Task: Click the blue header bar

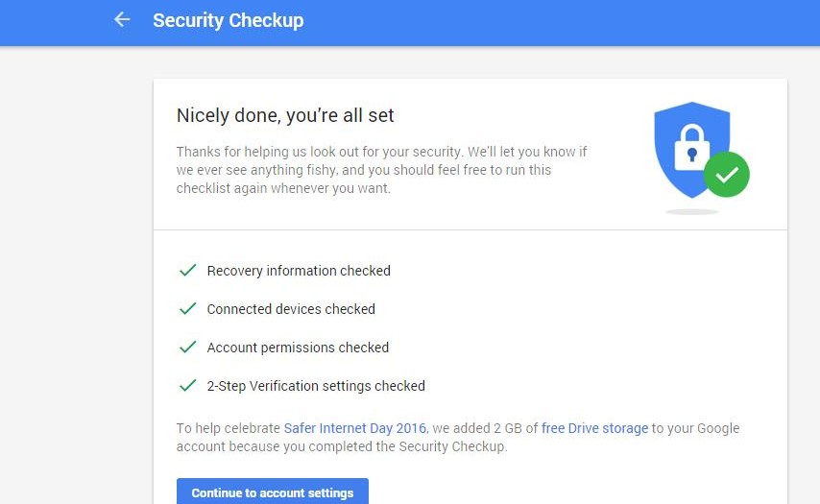Action: 410,22
